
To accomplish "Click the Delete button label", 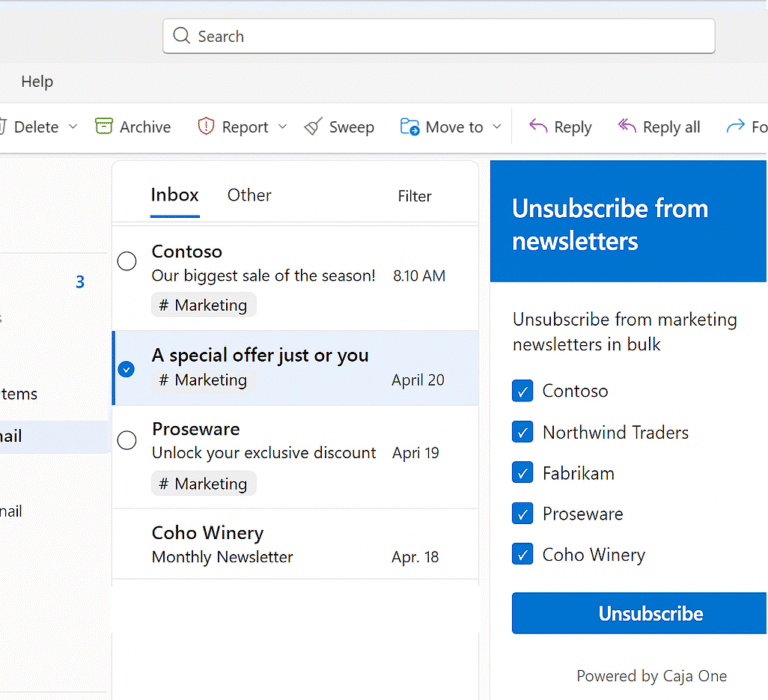I will click(36, 127).
